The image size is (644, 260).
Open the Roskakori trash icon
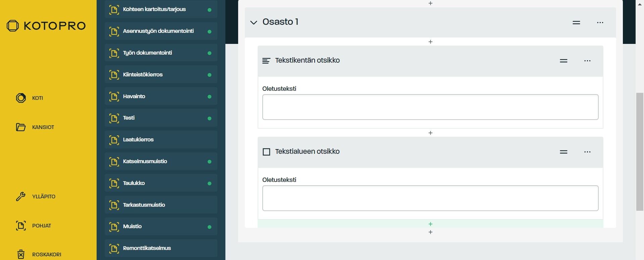21,254
